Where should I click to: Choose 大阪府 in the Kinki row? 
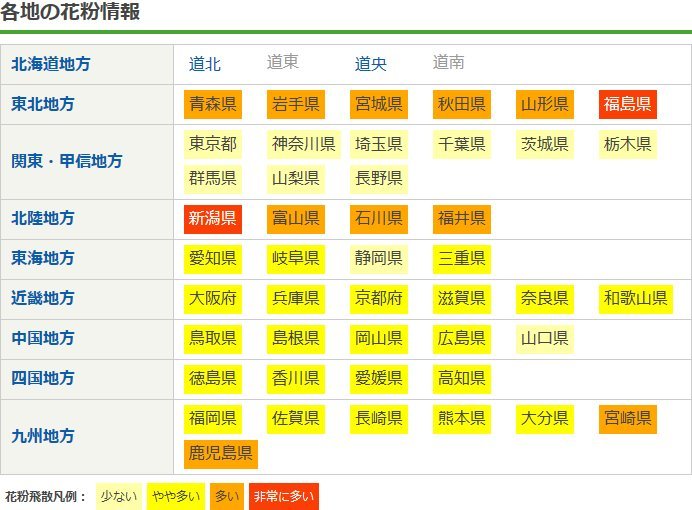[213, 298]
